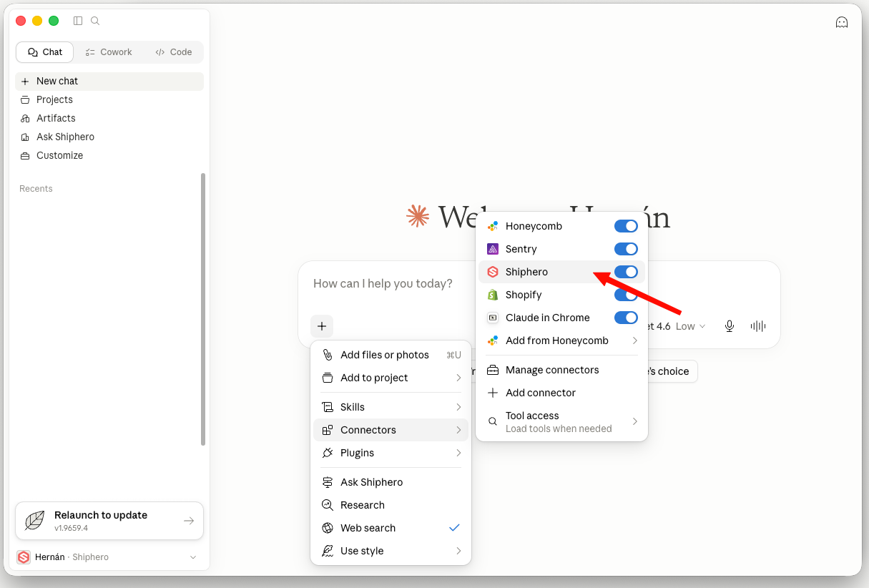Open Ask Shiphero in sidebar
Screen dimensions: 869x588
[x=109, y=137]
